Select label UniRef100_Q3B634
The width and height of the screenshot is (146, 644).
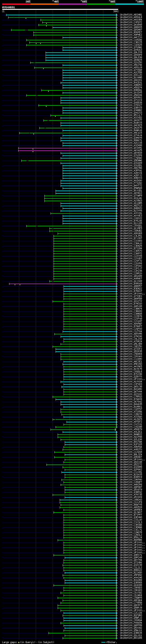131,633
